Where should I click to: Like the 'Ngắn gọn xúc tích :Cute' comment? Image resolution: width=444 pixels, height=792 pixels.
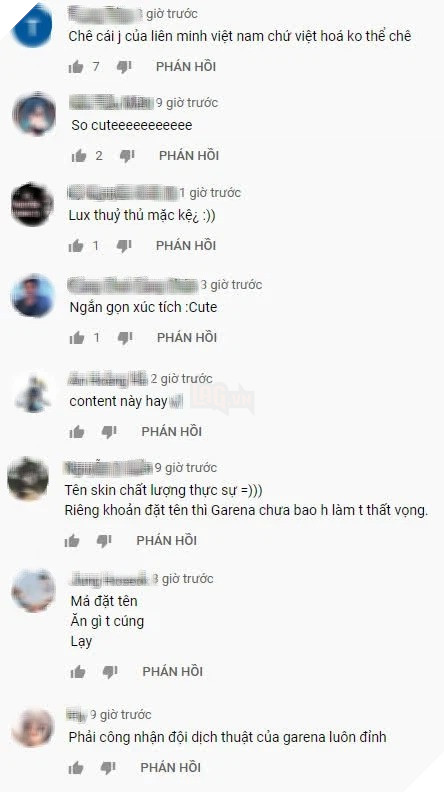(77, 337)
